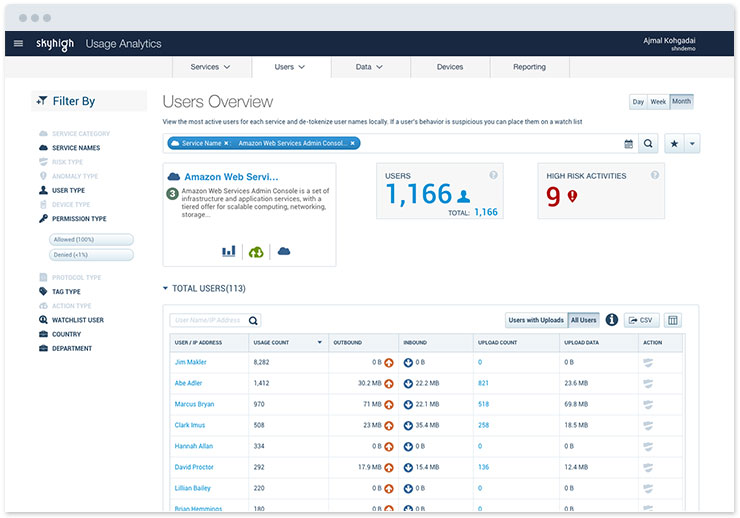The height and width of the screenshot is (518, 740).
Task: Select the Month time range
Action: [681, 101]
